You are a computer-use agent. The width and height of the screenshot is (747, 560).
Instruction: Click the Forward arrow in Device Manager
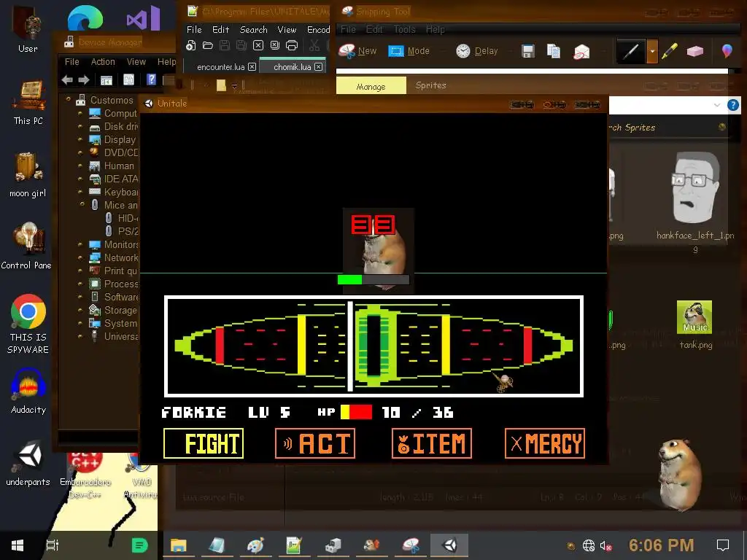84,80
